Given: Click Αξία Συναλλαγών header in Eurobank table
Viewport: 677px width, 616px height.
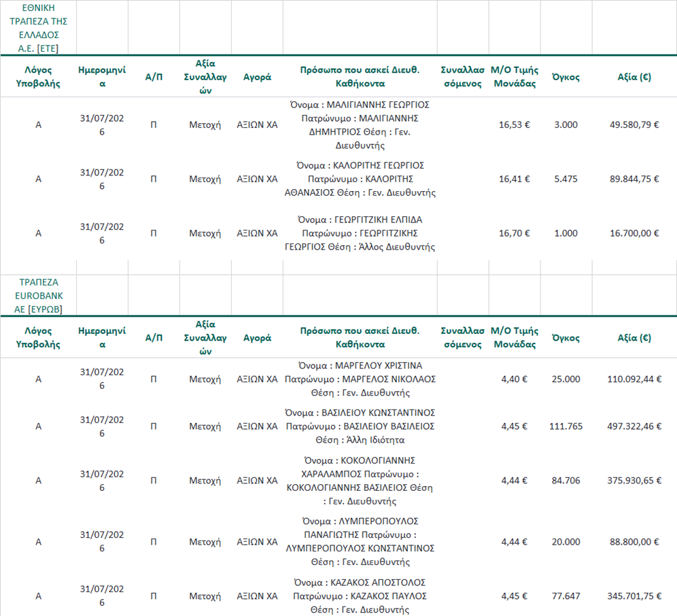Looking at the screenshot, I should (205, 338).
